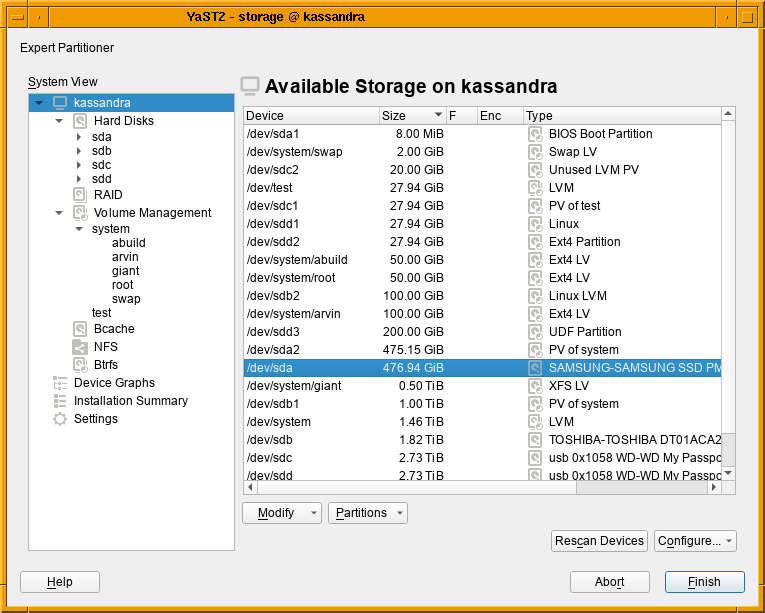Expand the sdc disk node
Viewport: 765px width, 613px height.
(x=79, y=165)
